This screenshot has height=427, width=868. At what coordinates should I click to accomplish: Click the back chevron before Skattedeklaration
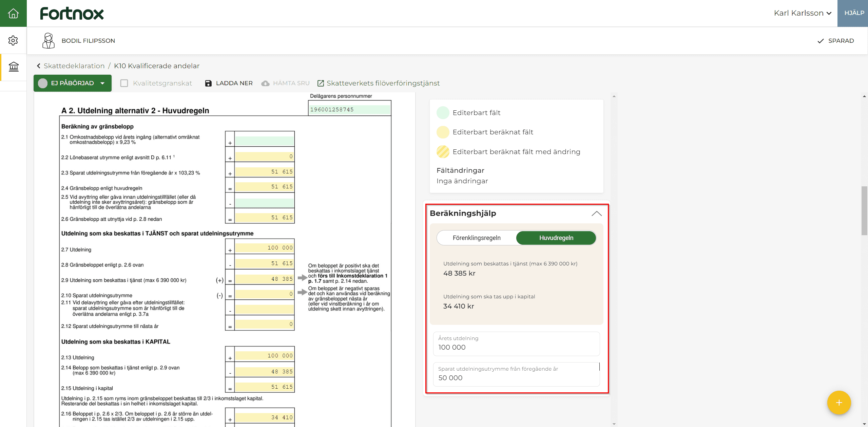point(38,66)
